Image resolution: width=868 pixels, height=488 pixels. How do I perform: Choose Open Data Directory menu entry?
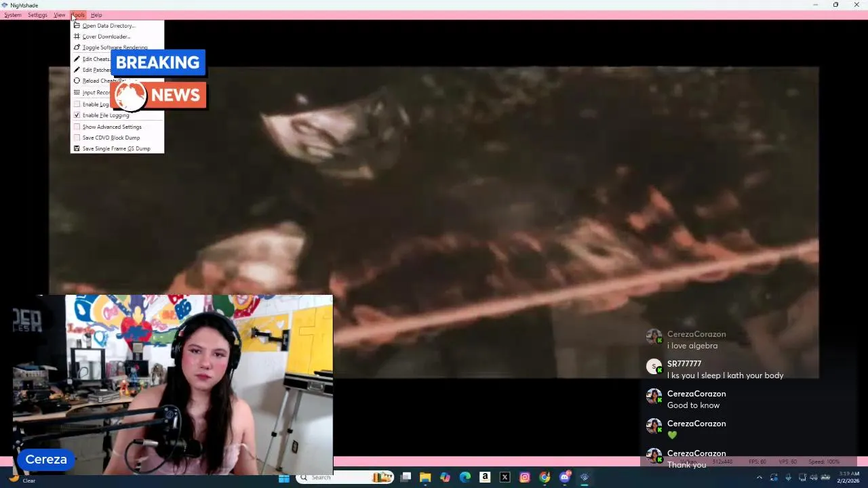point(117,26)
